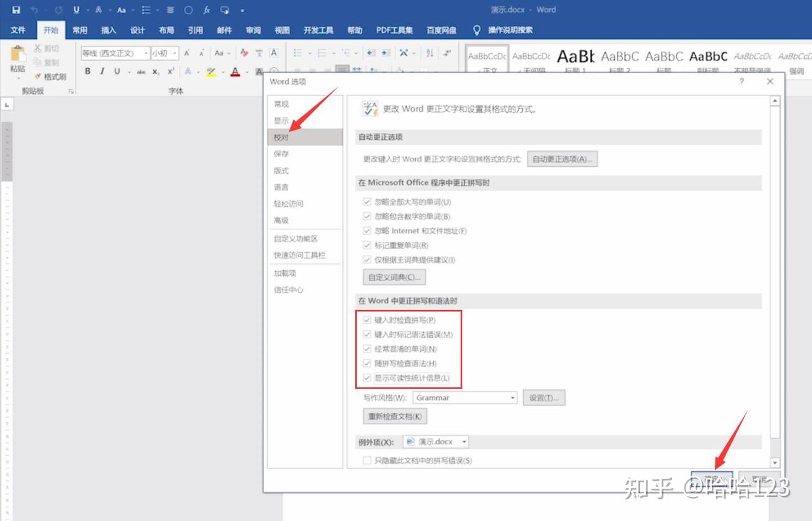Click the strikethrough abc icon
812x521 pixels.
click(141, 71)
